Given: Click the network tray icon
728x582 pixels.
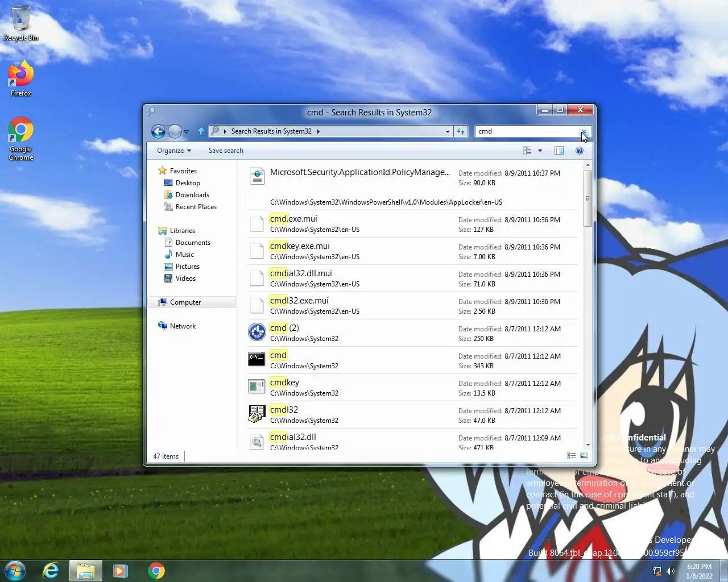Looking at the screenshot, I should (x=657, y=571).
